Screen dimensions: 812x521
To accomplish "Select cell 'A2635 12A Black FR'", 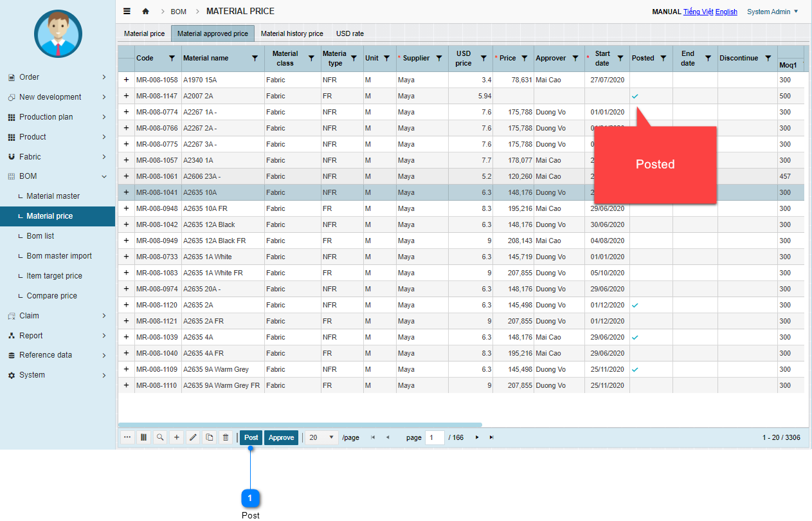I will point(222,241).
